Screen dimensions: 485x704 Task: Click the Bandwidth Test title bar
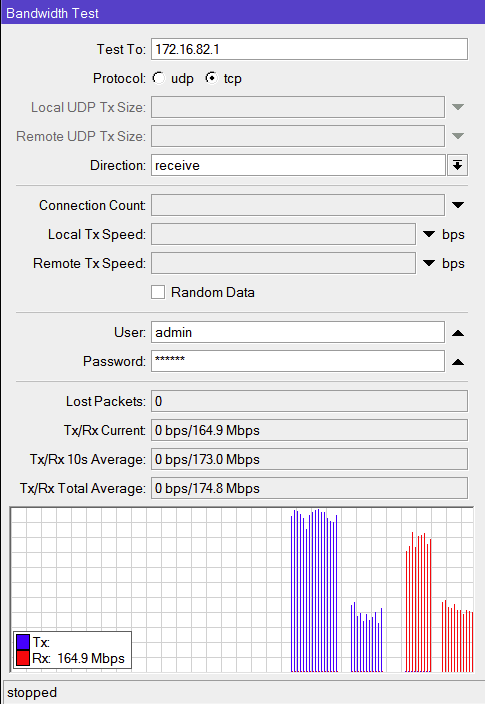point(242,13)
